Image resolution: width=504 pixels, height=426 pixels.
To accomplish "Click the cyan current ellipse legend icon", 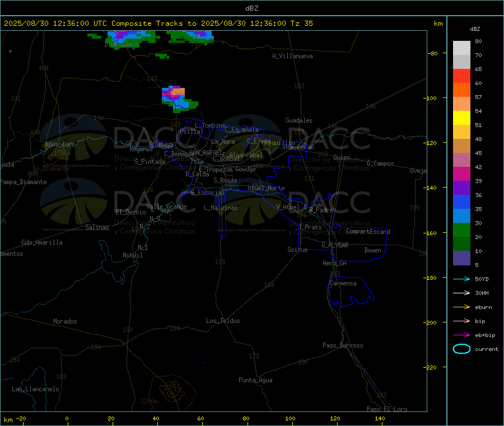I will (x=461, y=349).
